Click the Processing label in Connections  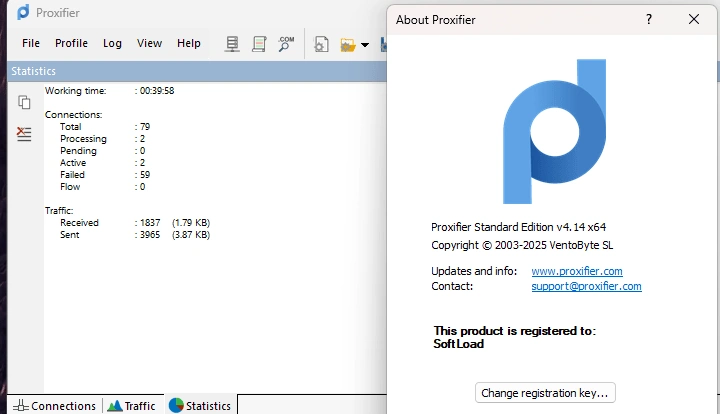coord(83,139)
